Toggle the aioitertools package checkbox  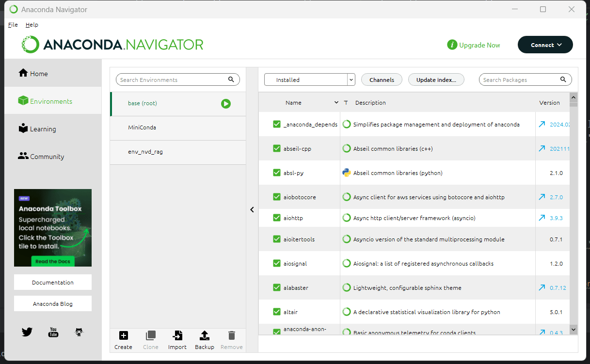click(277, 239)
